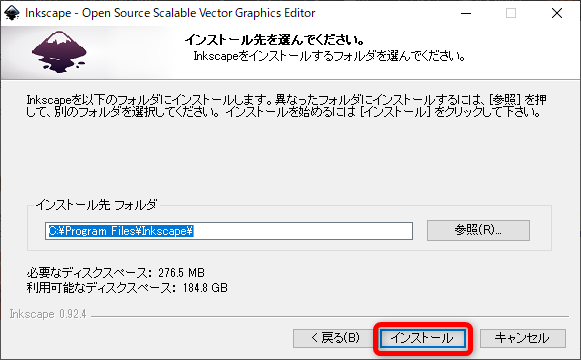Screen dimensions: 581x360
Task: Click the instruction paragraph about choosing another folder
Action: click(x=286, y=106)
